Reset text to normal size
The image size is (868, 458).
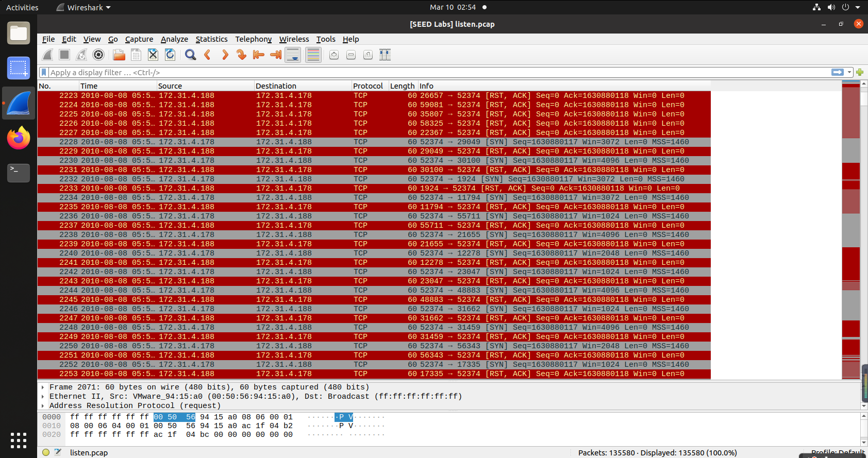(x=368, y=55)
